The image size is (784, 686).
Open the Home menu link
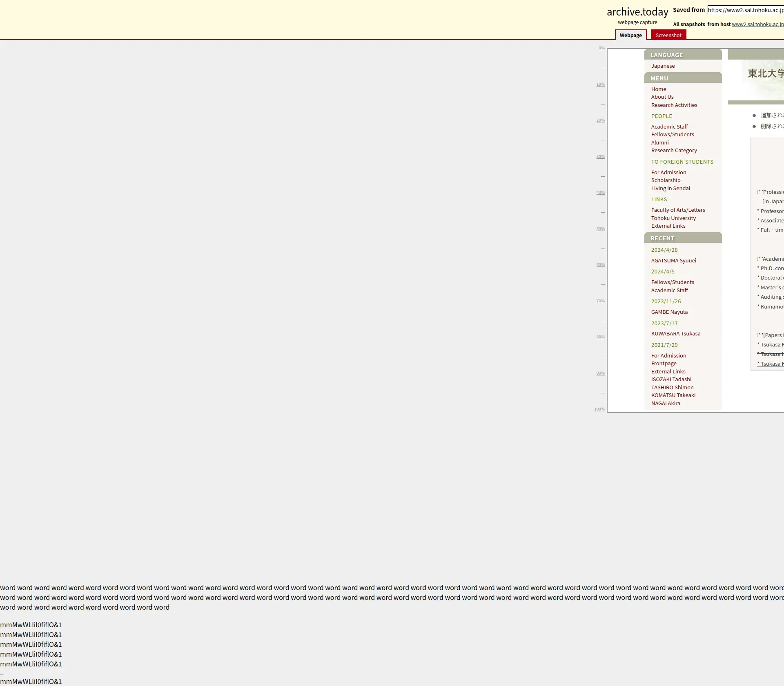[x=658, y=89]
